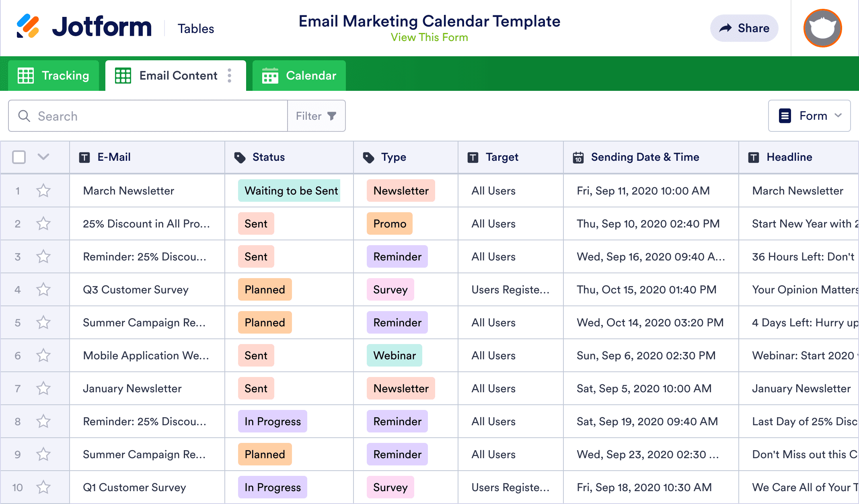The image size is (859, 504).
Task: Open the View This Form link
Action: tap(429, 37)
